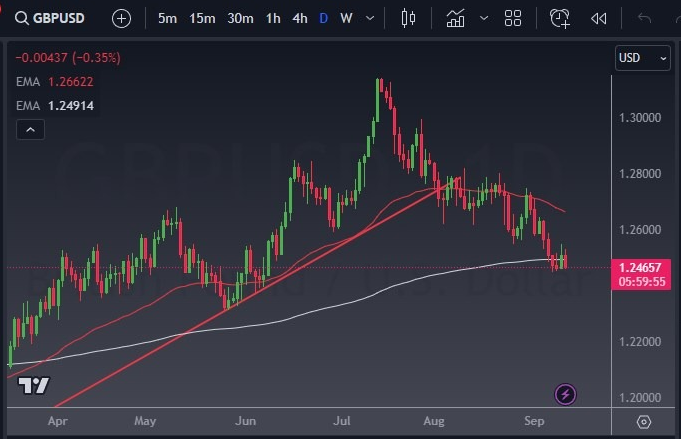681x439 pixels.
Task: Select the 15m timeframe
Action: 202,18
